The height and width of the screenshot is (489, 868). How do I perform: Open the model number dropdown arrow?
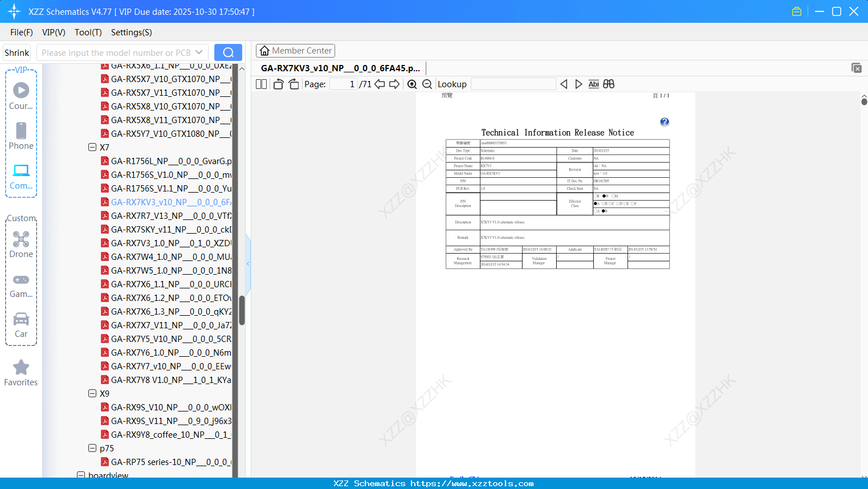(199, 52)
